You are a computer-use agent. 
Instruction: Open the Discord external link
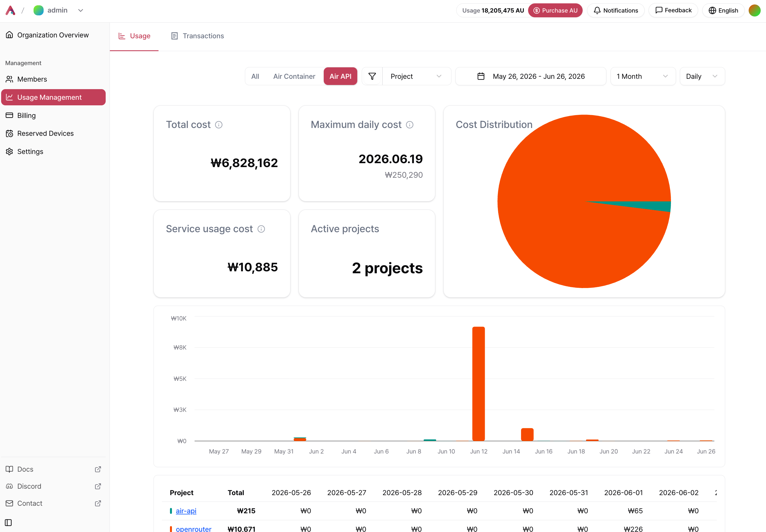tap(53, 486)
